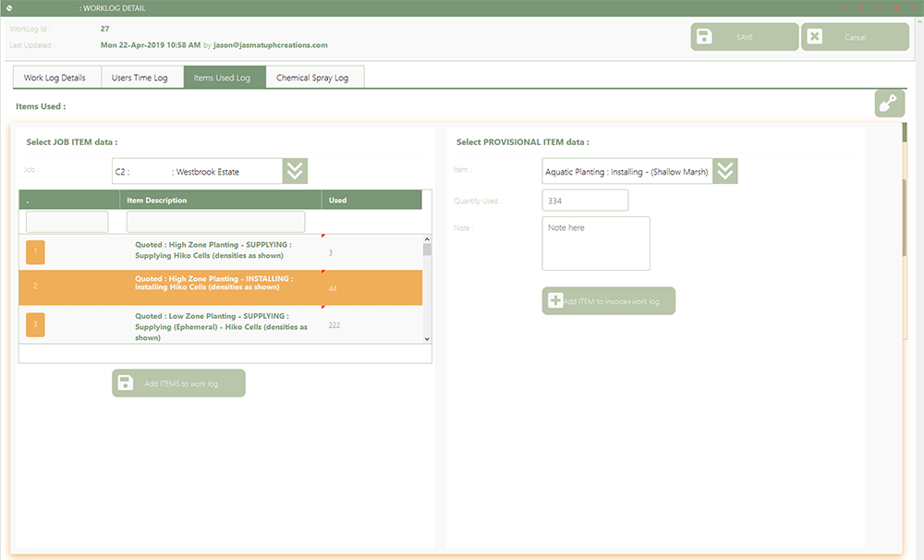Image resolution: width=924 pixels, height=560 pixels.
Task: Click the Used column header
Action: pos(371,200)
